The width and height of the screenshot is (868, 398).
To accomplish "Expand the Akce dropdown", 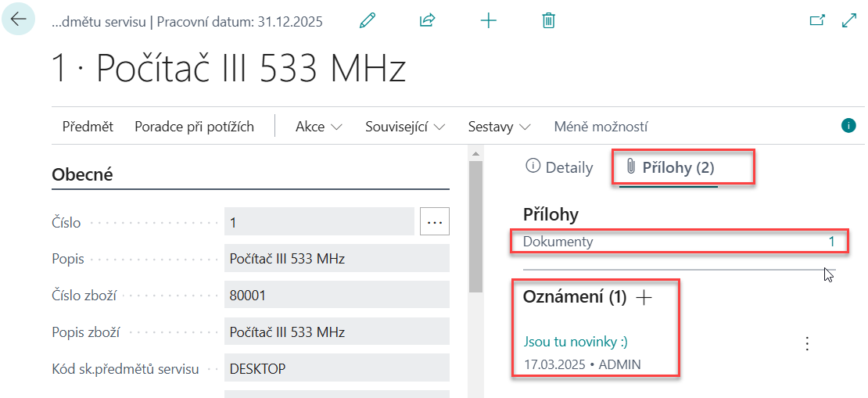I will pyautogui.click(x=319, y=127).
